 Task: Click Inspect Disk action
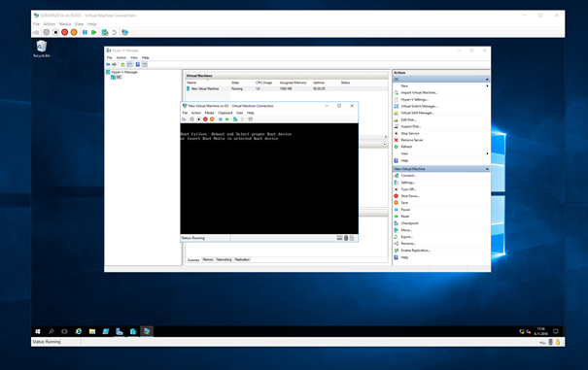410,126
